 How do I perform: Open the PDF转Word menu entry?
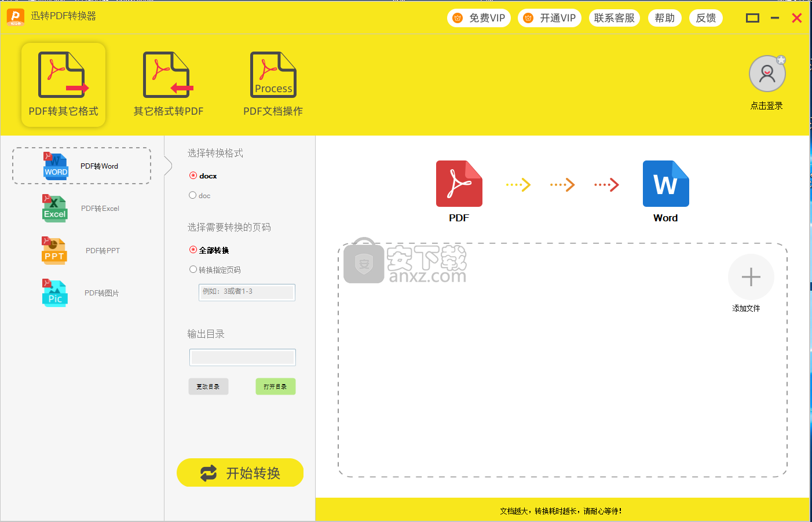[82, 166]
